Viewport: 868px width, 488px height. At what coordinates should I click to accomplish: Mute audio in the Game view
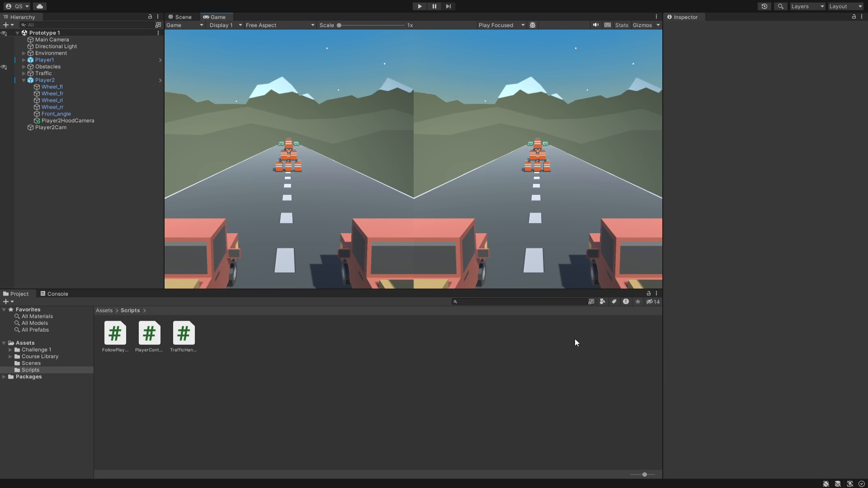click(596, 25)
